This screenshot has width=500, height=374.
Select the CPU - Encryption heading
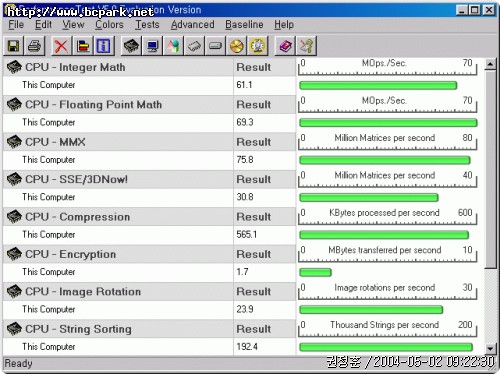pos(71,254)
